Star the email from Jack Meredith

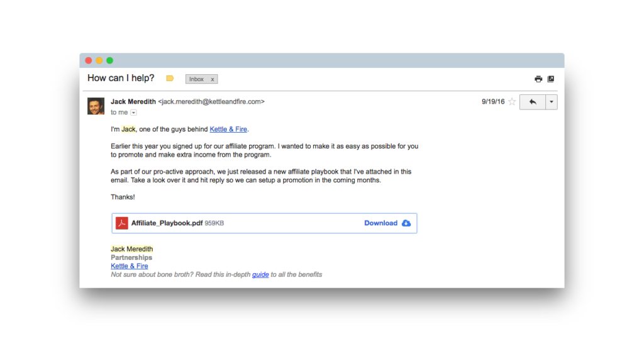coord(512,101)
